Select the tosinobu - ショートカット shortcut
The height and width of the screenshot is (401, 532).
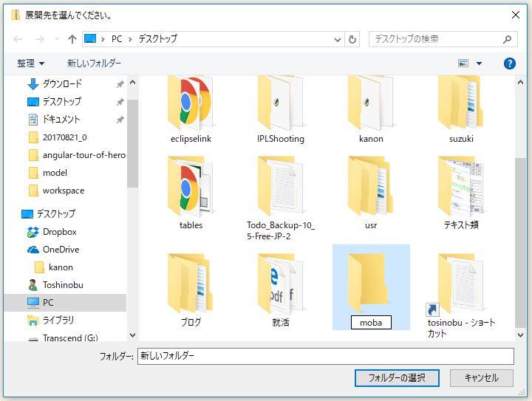click(x=460, y=295)
